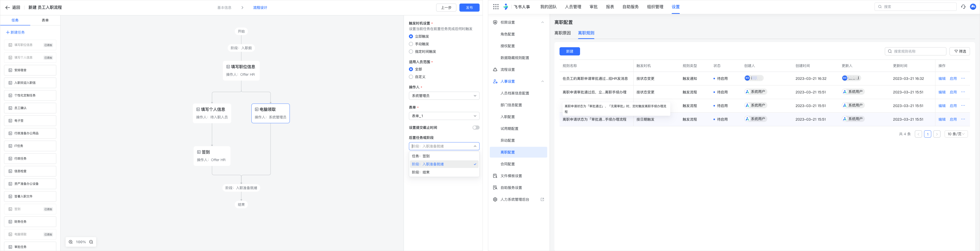This screenshot has width=980, height=251.
Task: Choose the 自定义 personnel scope radio option
Action: pyautogui.click(x=411, y=77)
